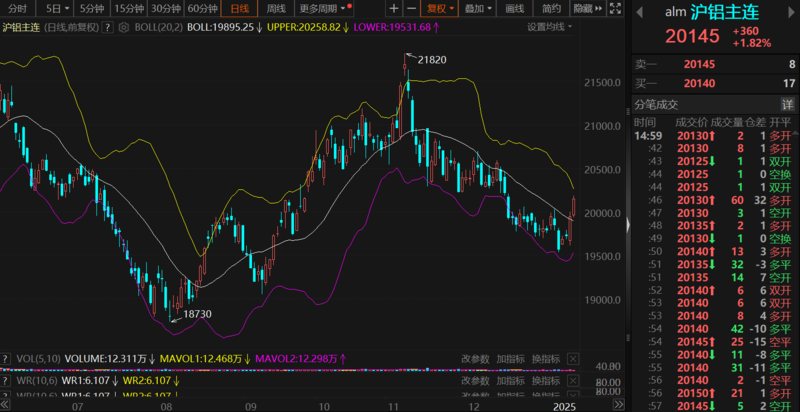Select the 60分钟 period tab
This screenshot has height=412, width=800.
click(x=202, y=8)
